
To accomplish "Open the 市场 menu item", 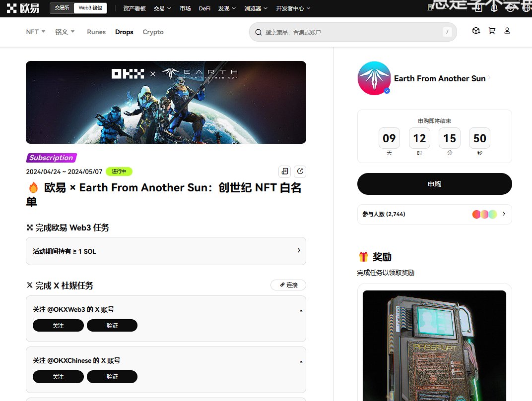I will pos(185,8).
